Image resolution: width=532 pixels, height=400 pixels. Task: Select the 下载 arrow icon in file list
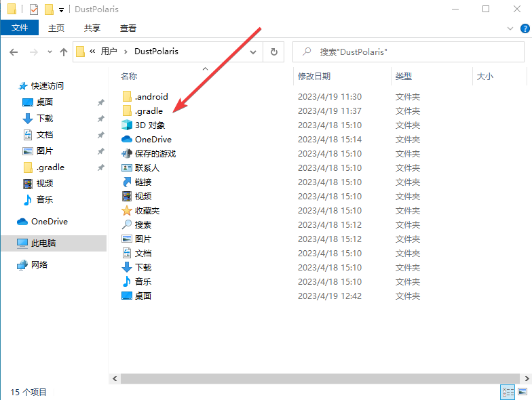tap(127, 267)
